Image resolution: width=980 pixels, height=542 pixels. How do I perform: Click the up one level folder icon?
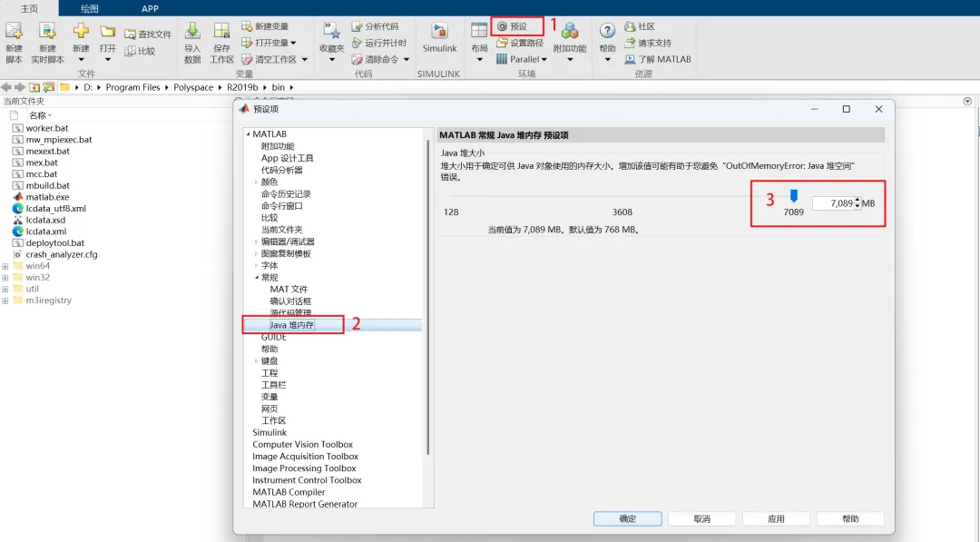34,87
